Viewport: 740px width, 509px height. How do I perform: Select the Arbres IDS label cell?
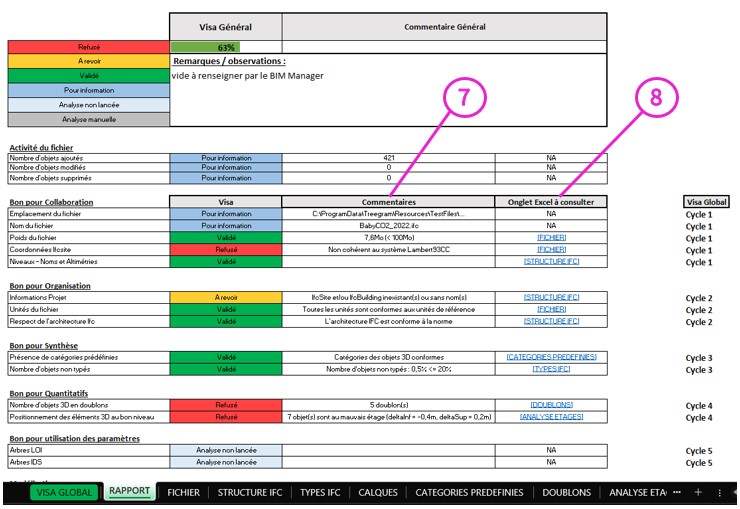click(x=89, y=462)
